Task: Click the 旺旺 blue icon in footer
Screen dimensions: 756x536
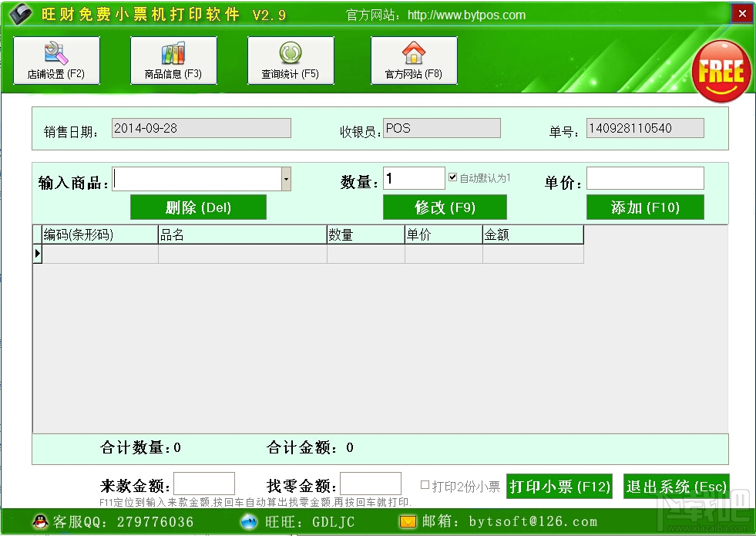Action: pyautogui.click(x=249, y=521)
